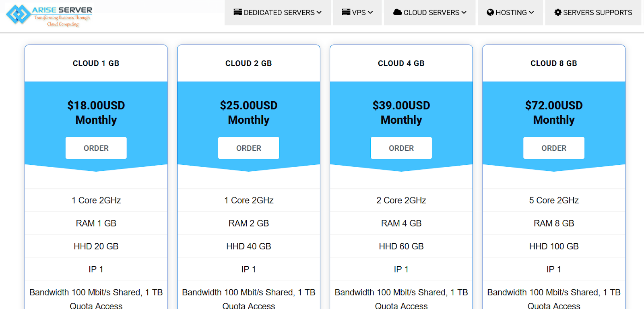Expand the Hosting dropdown arrow
Screen dimensions: 644x309
pos(531,12)
